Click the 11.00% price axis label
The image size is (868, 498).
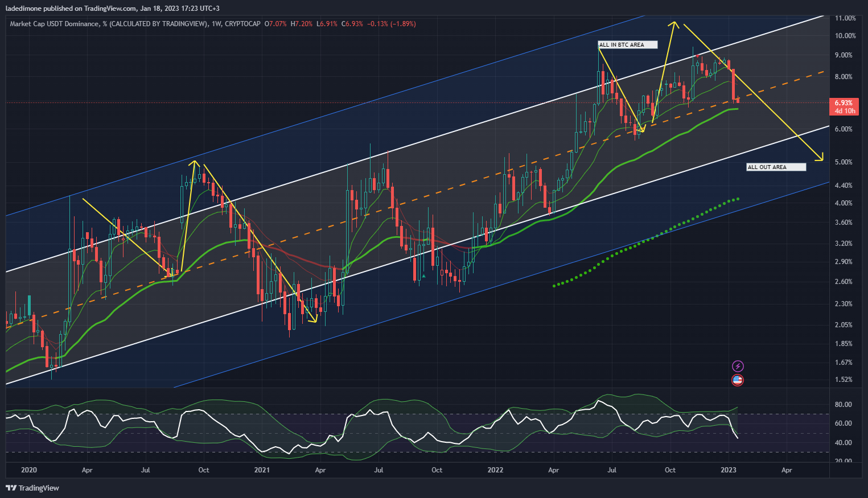pos(845,18)
